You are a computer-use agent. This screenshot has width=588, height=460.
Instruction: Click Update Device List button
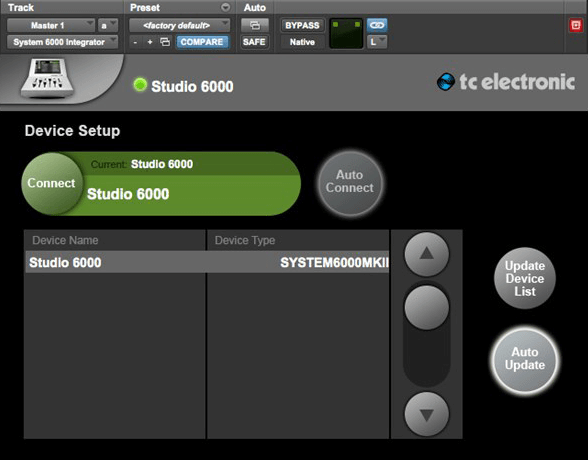click(525, 278)
